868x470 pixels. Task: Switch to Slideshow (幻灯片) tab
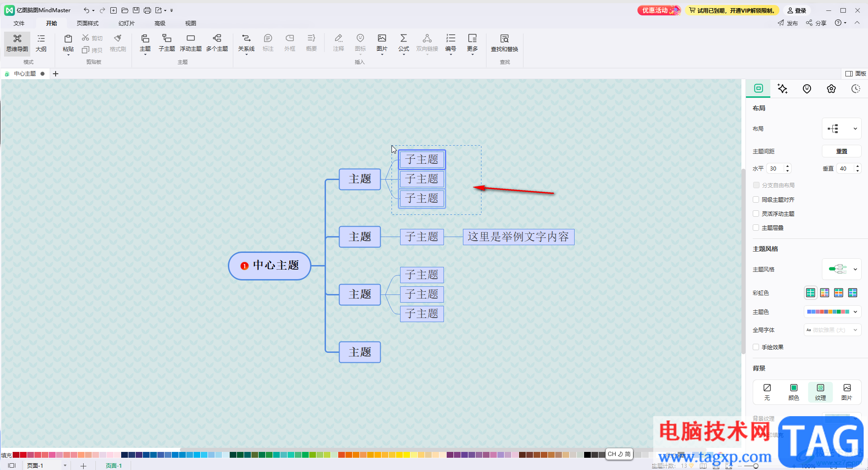[127, 23]
